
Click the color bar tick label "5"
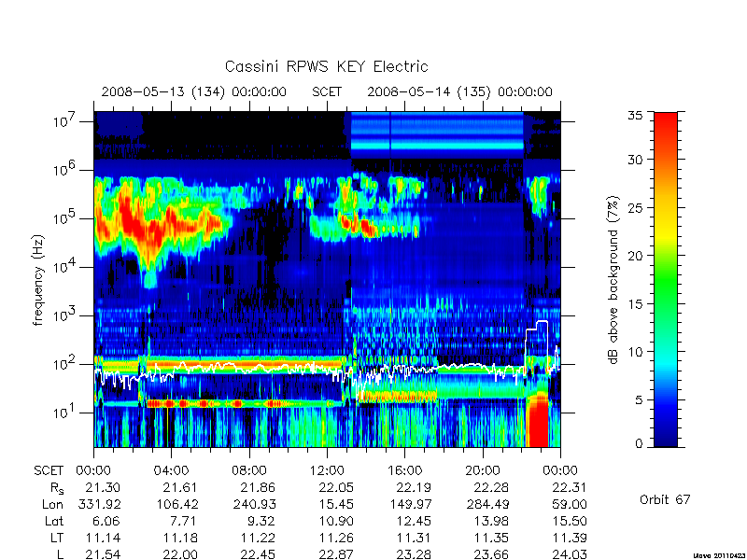pyautogui.click(x=639, y=400)
